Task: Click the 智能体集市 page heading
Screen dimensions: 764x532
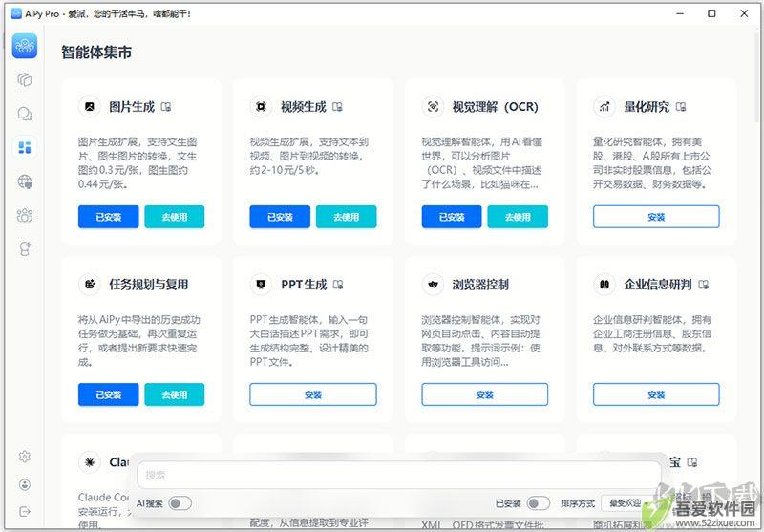Action: pyautogui.click(x=96, y=53)
